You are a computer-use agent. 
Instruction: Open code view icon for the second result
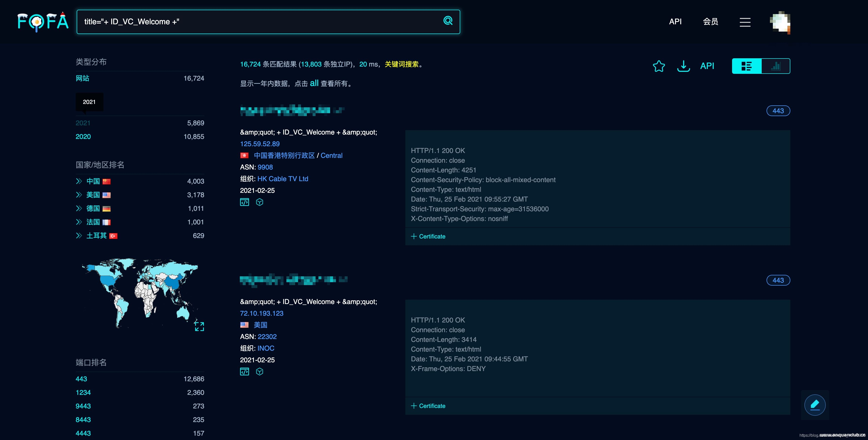(245, 372)
